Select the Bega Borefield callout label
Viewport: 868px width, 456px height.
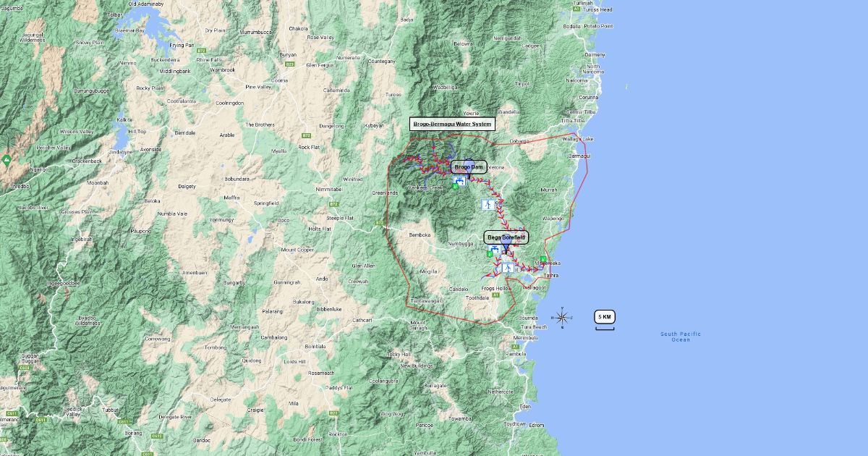[x=506, y=237]
